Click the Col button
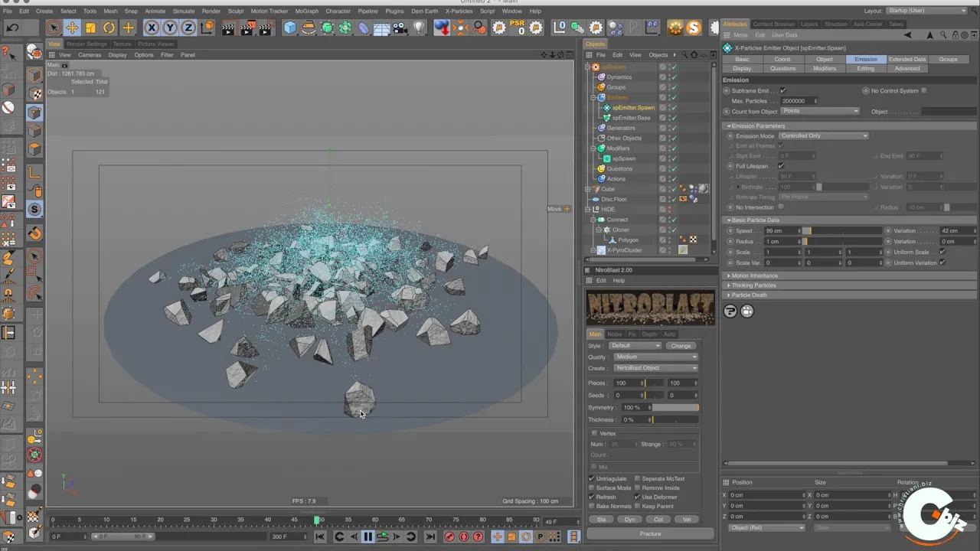The height and width of the screenshot is (551, 980). point(658,519)
